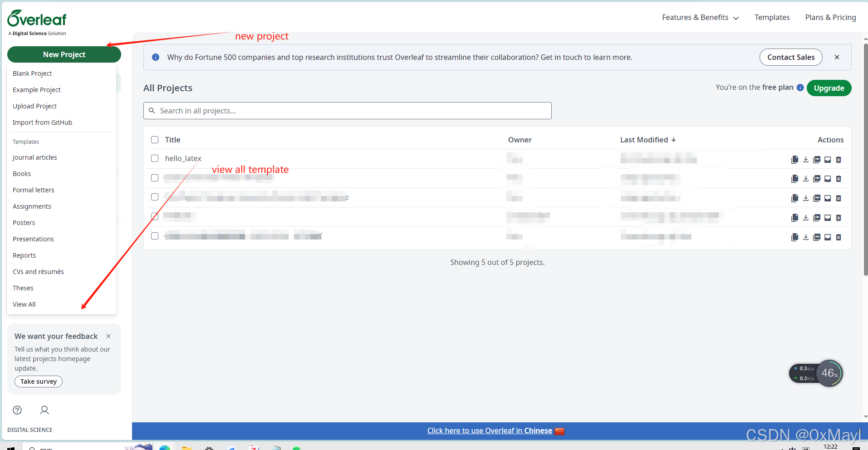This screenshot has width=868, height=450.
Task: Open Templates in top navigation
Action: pyautogui.click(x=772, y=17)
